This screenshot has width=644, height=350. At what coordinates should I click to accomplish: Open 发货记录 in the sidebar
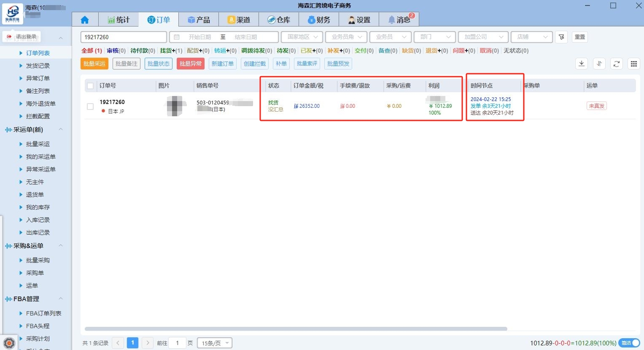38,66
